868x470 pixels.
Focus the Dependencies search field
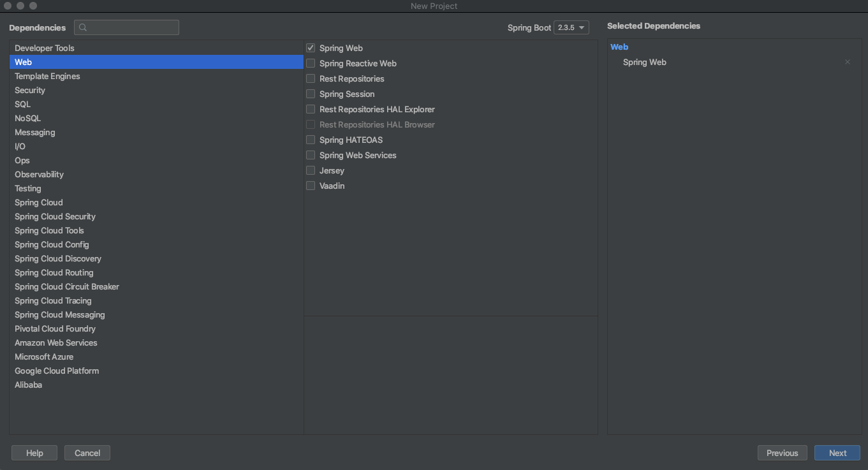tap(126, 27)
